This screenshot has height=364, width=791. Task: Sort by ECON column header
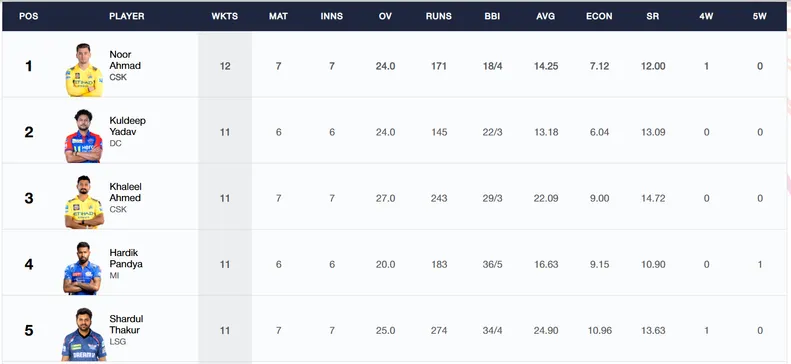[599, 16]
